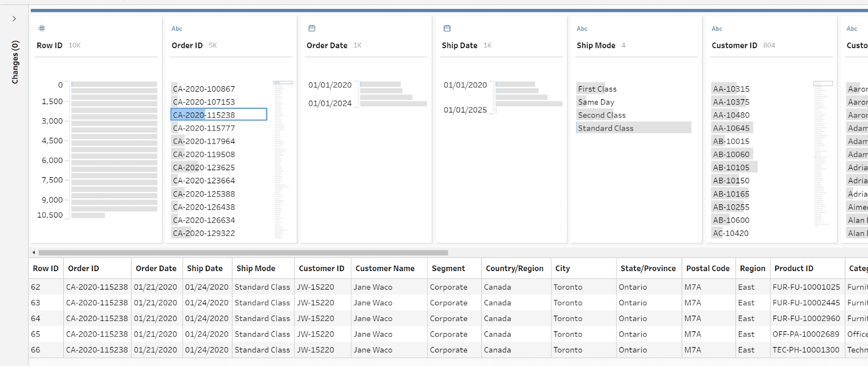This screenshot has width=868, height=366.
Task: Expand the Changes side panel chevron
Action: (x=14, y=18)
